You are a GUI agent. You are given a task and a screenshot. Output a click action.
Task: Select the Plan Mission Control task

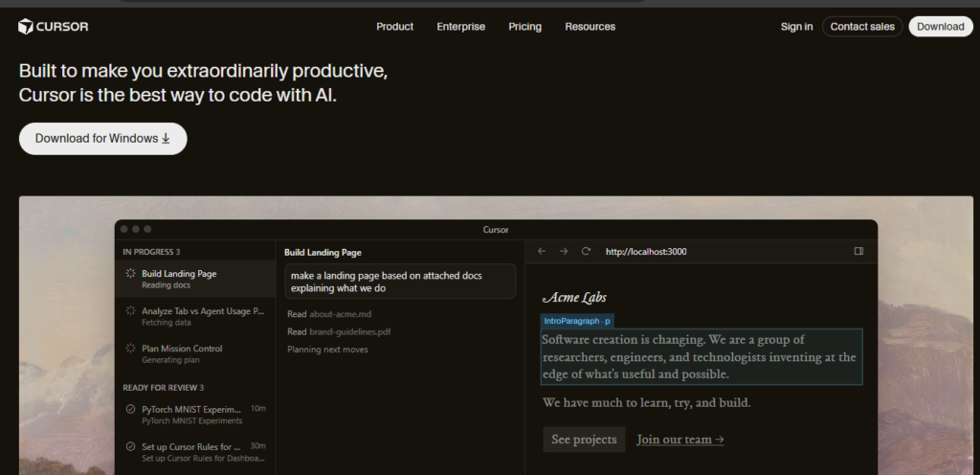click(x=195, y=353)
